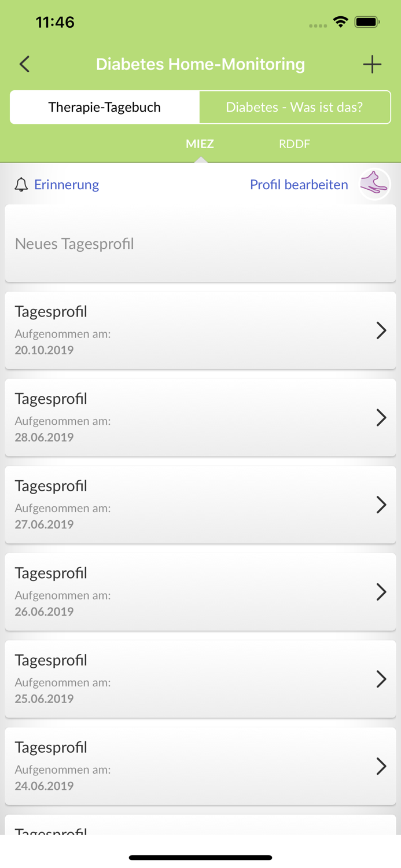Stay on the MIEZ tab by tapping it
Screen dimensions: 401x868
point(200,144)
